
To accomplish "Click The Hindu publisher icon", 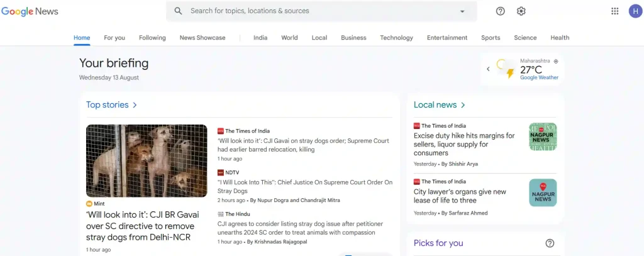I will [x=221, y=214].
